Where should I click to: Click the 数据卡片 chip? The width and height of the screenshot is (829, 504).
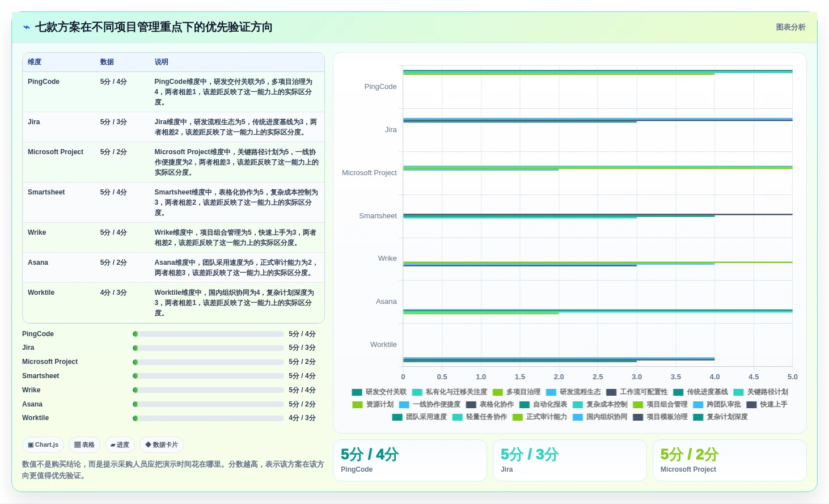tap(162, 445)
